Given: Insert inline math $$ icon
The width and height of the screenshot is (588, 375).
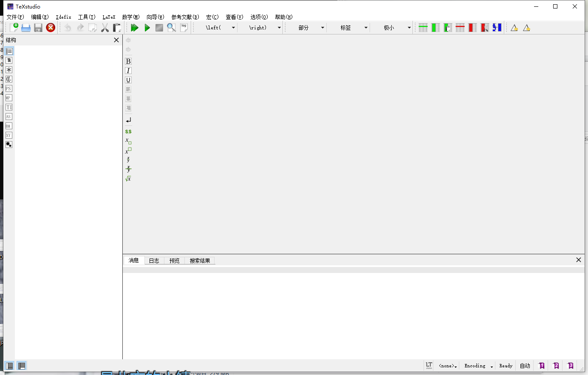Looking at the screenshot, I should [128, 131].
